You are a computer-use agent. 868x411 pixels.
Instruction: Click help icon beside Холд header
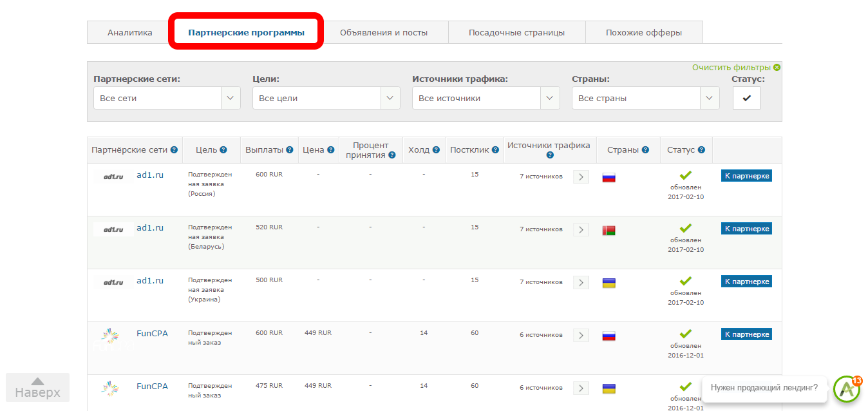436,150
